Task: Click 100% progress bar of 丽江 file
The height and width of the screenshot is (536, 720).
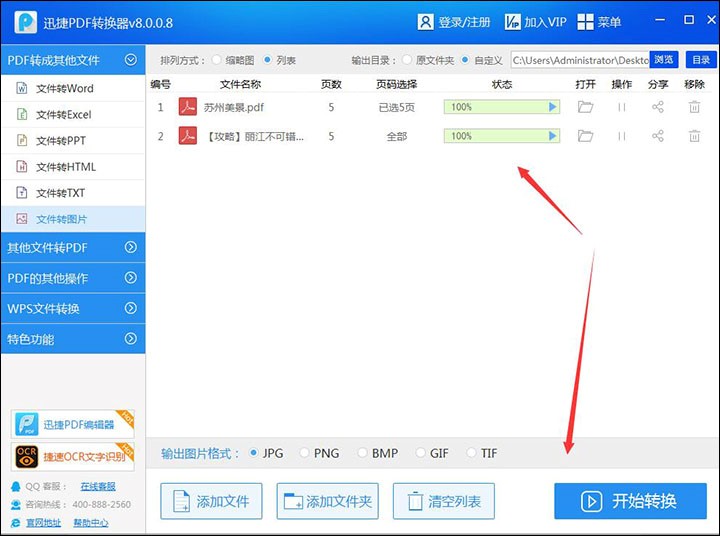Action: [501, 136]
